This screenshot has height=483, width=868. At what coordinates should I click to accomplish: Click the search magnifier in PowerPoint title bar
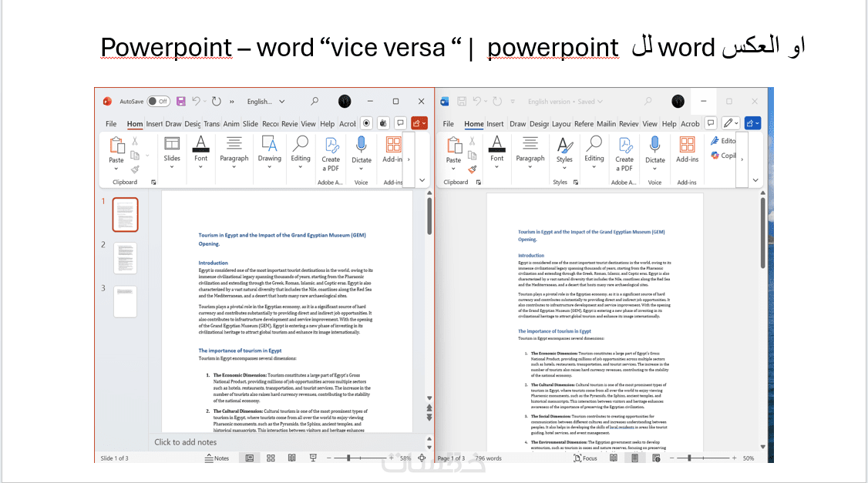pyautogui.click(x=315, y=101)
